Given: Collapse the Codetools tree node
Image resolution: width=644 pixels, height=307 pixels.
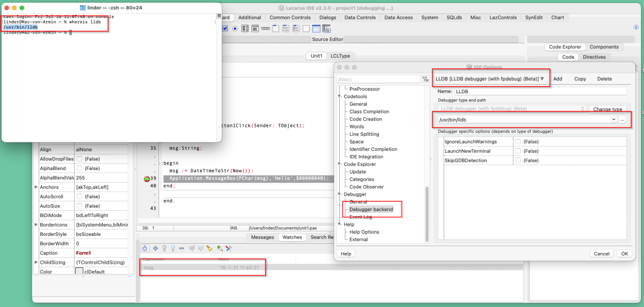Looking at the screenshot, I should tap(340, 96).
